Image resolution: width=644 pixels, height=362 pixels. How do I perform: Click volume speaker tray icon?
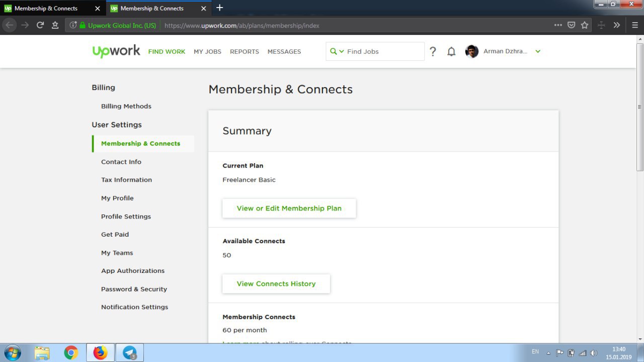(x=594, y=353)
